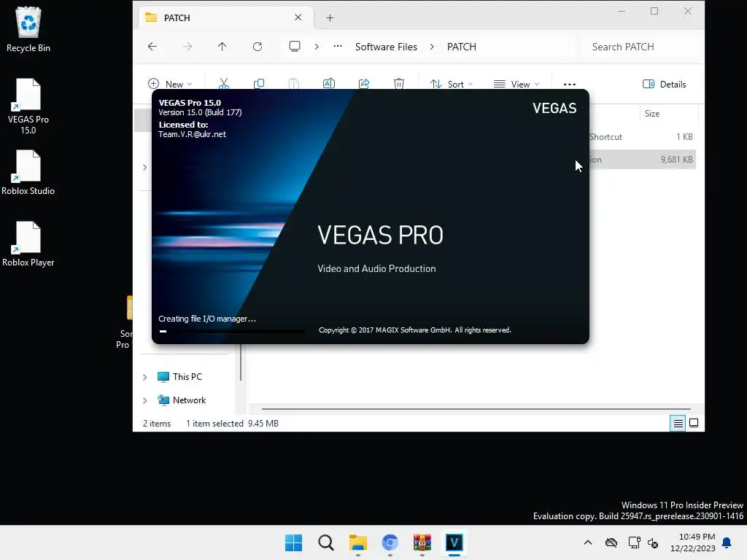Select This PC in navigation pane
This screenshot has width=747, height=560.
(187, 377)
